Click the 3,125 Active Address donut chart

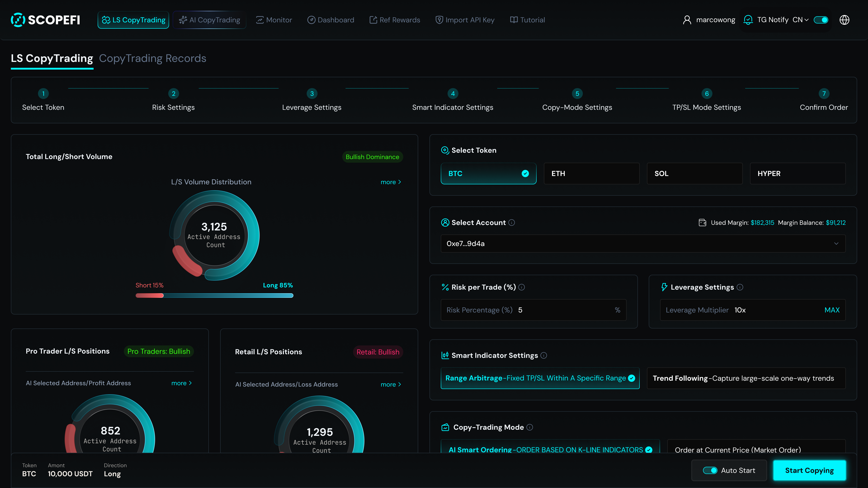click(x=214, y=235)
